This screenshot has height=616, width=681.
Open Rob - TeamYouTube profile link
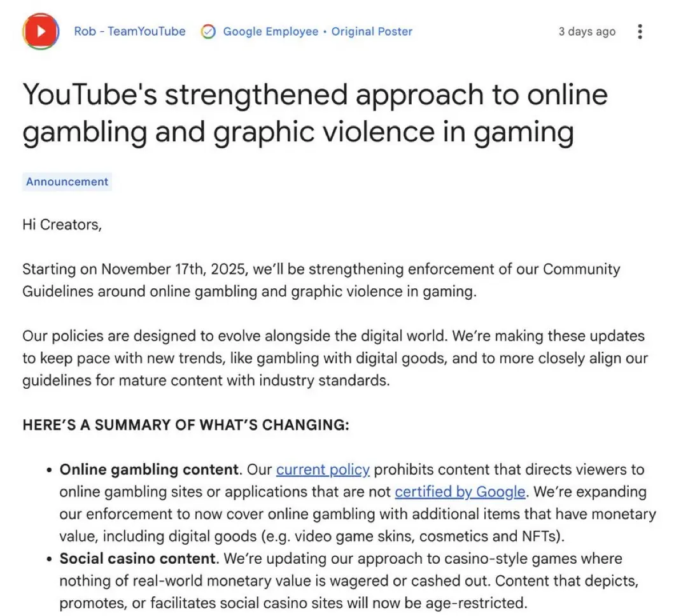click(x=129, y=31)
